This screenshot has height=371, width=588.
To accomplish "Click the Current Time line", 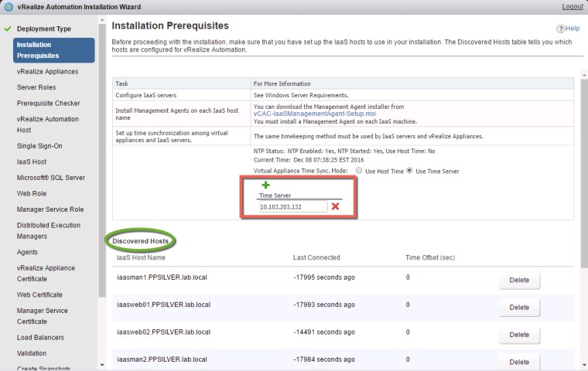I will [x=309, y=160].
